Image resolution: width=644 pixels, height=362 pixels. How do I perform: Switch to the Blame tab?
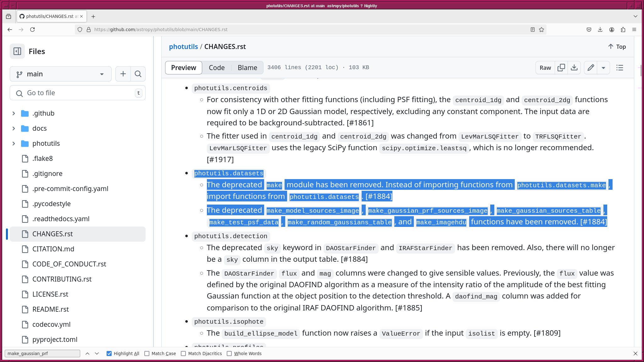pos(247,68)
